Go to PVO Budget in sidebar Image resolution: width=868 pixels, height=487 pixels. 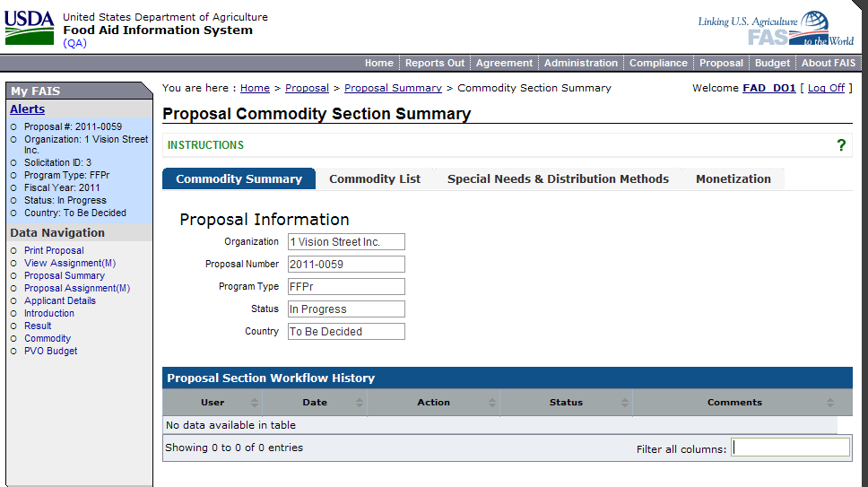pos(50,352)
